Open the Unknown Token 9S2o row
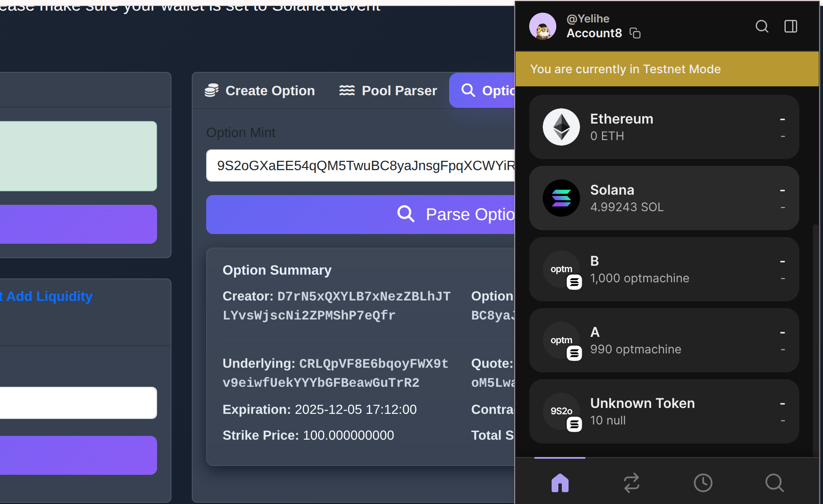 [x=664, y=411]
